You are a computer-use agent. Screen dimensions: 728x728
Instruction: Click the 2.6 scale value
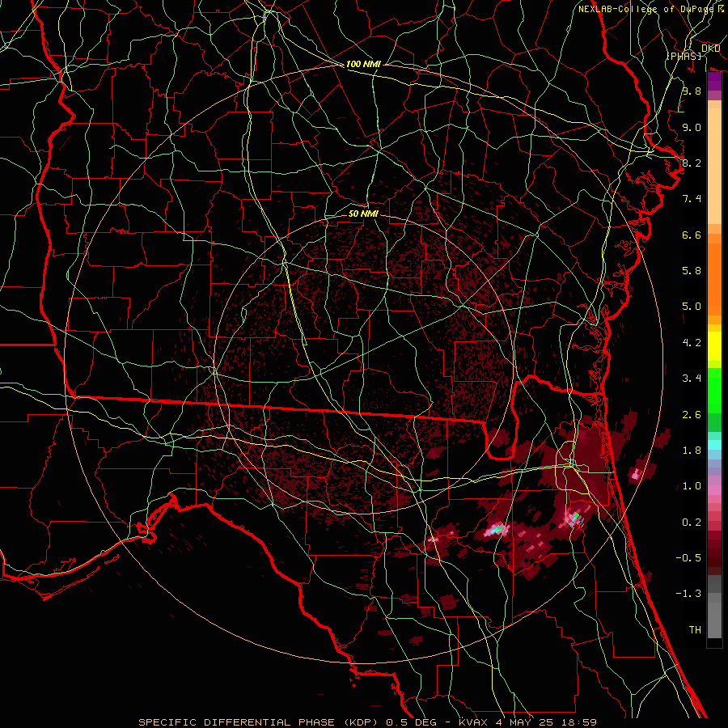click(x=692, y=415)
